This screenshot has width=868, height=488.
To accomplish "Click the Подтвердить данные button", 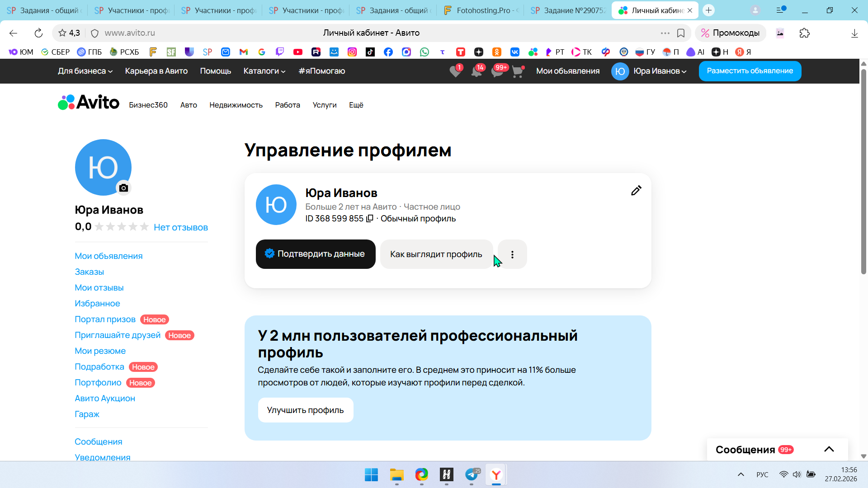I will tap(316, 254).
